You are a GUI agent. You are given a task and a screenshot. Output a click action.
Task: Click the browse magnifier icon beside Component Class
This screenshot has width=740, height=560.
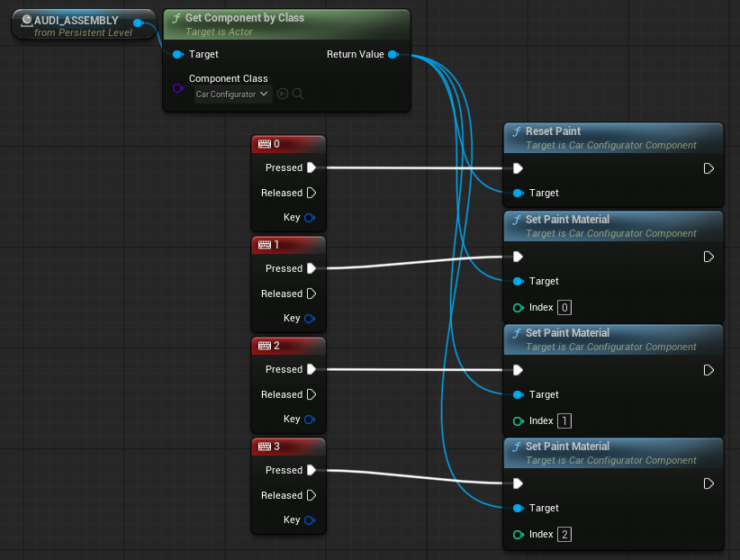298,94
